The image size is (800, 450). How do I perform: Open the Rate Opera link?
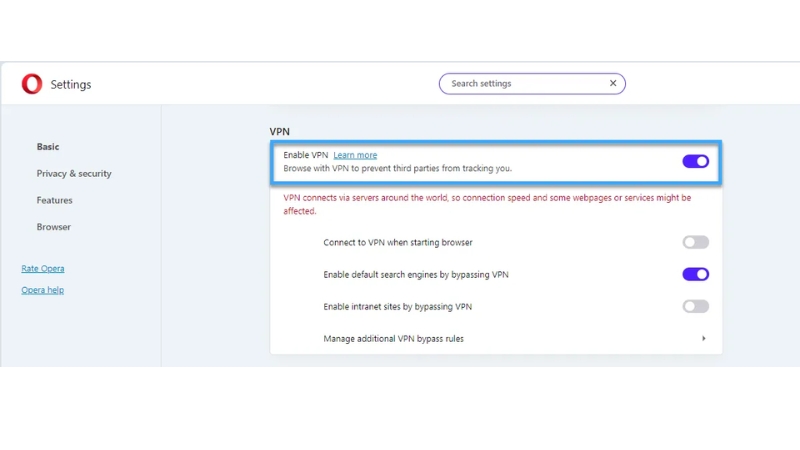coord(43,269)
